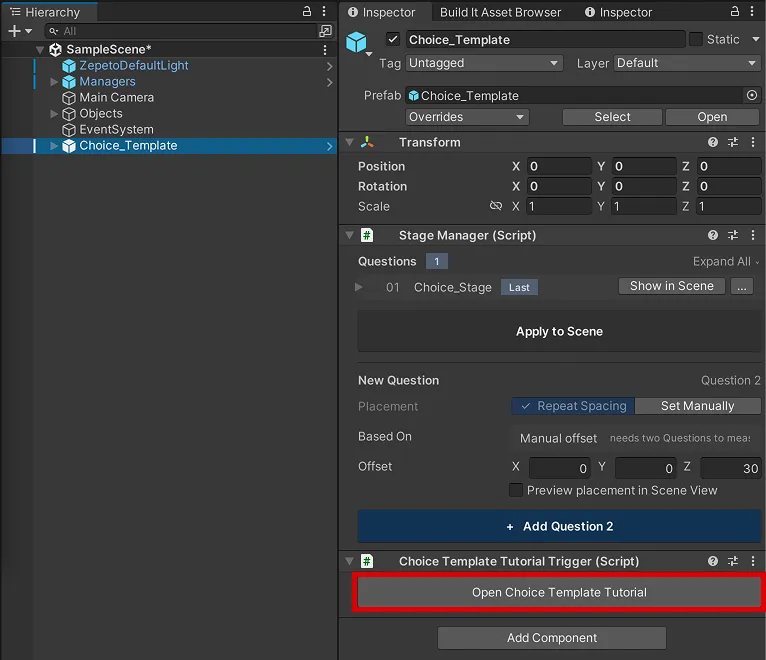
Task: Click Apply to Scene button
Action: tap(559, 332)
